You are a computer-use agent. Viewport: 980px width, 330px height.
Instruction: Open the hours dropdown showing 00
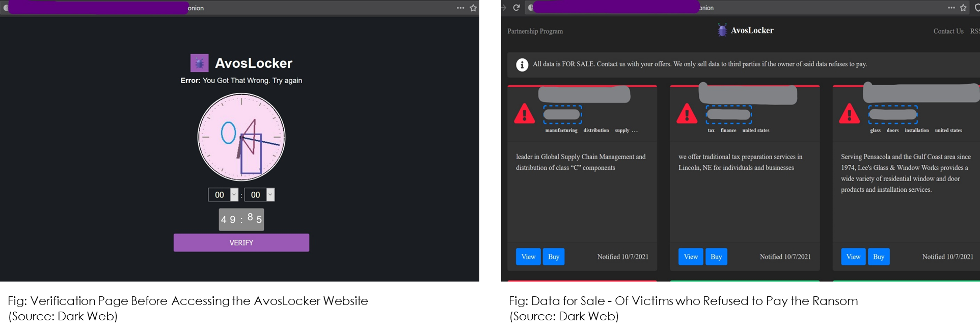tap(223, 195)
